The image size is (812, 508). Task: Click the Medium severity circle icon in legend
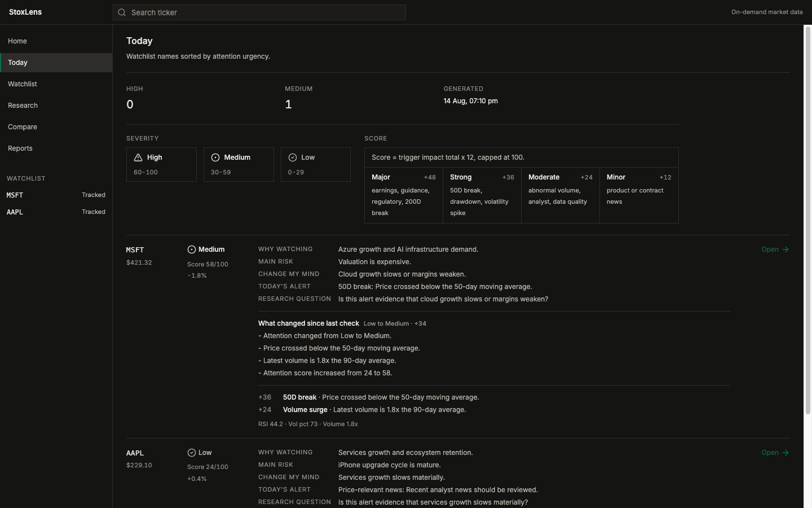[x=215, y=157]
